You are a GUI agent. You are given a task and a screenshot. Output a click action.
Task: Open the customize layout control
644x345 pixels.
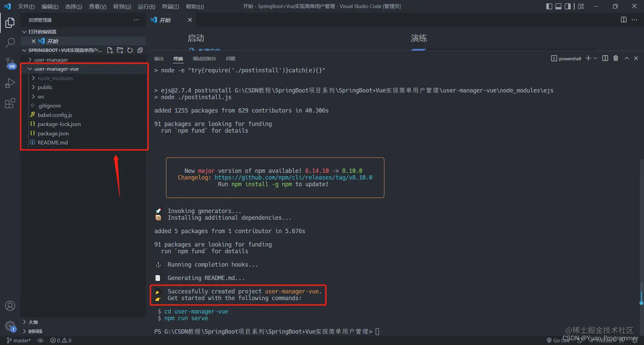pyautogui.click(x=581, y=6)
